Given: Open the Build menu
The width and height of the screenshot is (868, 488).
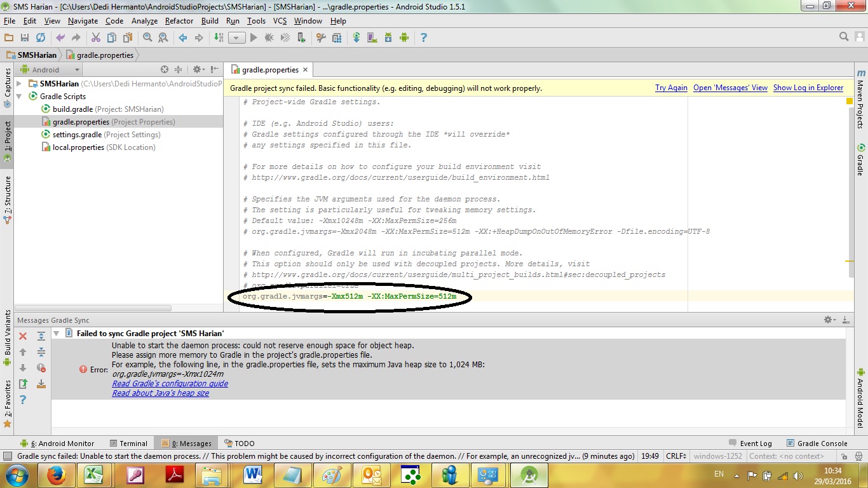Looking at the screenshot, I should pos(210,20).
